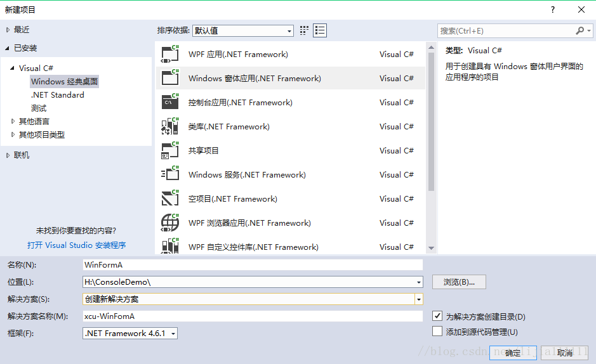
Task: Toggle 为解决方案创建目录 checkbox
Action: (437, 316)
